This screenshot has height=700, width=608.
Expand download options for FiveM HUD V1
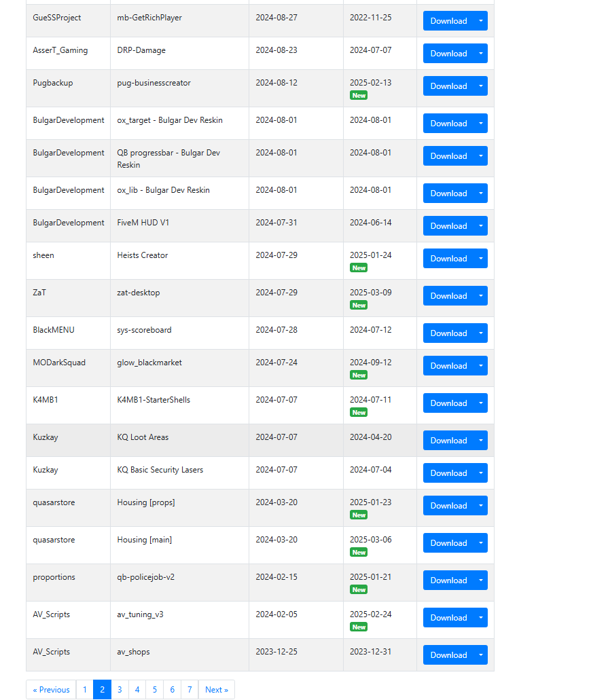tap(481, 226)
